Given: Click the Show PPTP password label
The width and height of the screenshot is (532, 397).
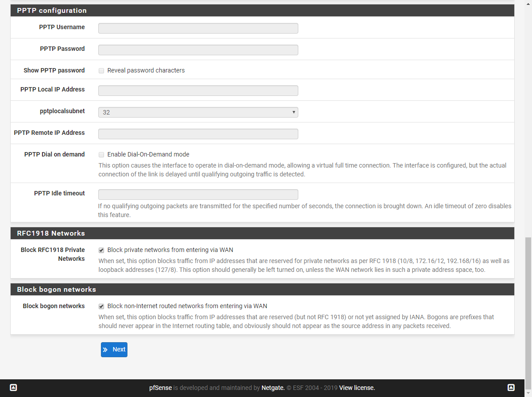Looking at the screenshot, I should (54, 70).
